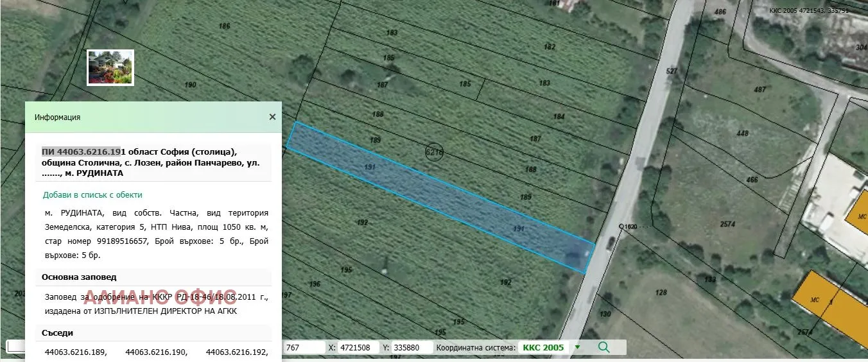The height and width of the screenshot is (362, 868).
Task: Select neighbor parcel 44063.6216.190 in Съседи list
Action: pos(156,352)
